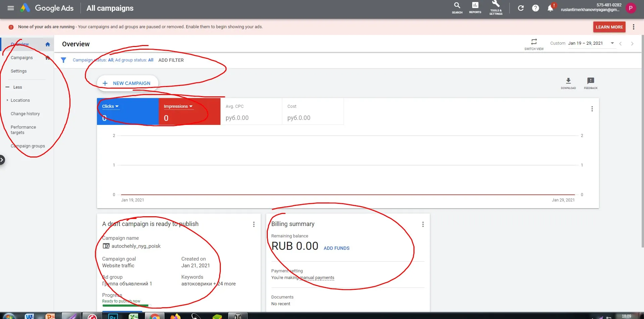The image size is (644, 319).
Task: Click the LEARN MORE button
Action: point(609,27)
